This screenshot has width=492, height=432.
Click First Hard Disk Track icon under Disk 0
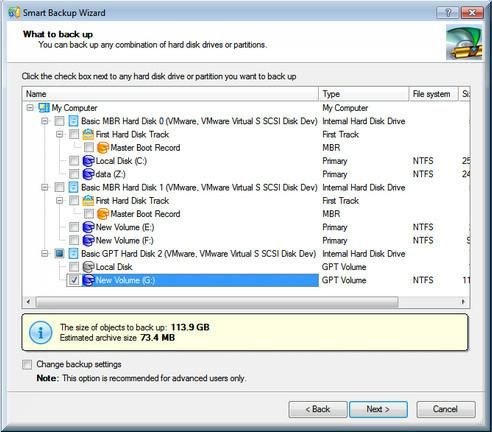pos(88,134)
